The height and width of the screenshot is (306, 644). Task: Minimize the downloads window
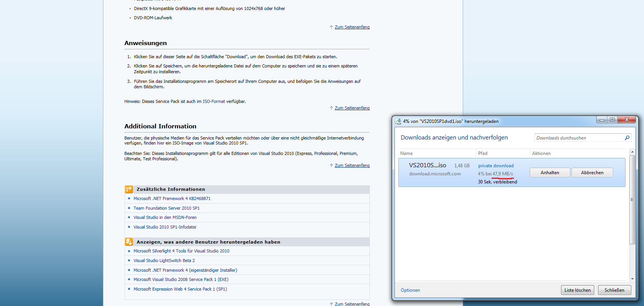602,120
